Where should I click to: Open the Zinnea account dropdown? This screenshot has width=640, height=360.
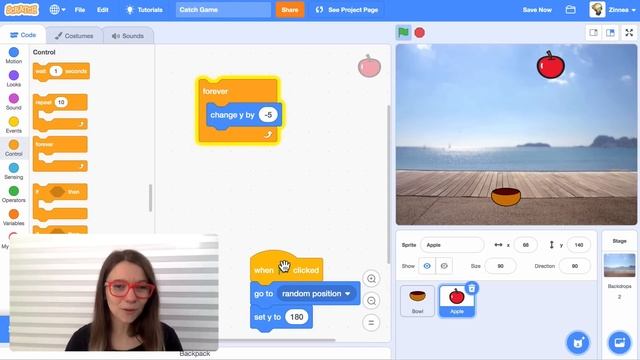[x=613, y=9]
